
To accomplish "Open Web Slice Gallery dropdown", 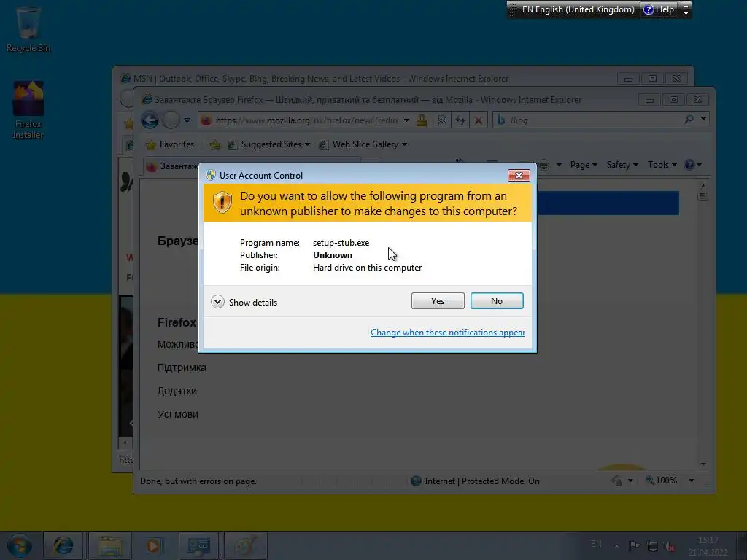I will (x=363, y=144).
